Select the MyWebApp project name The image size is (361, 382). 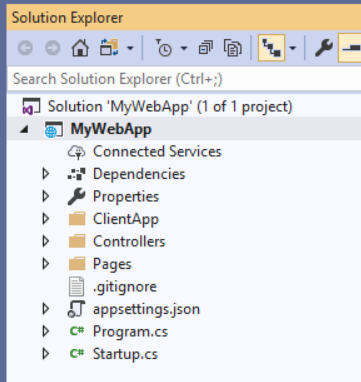(111, 129)
